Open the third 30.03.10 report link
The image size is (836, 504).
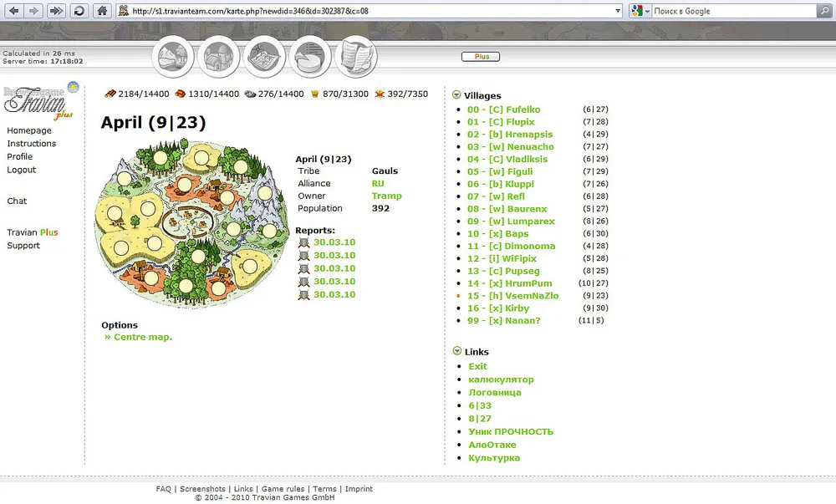click(x=334, y=268)
